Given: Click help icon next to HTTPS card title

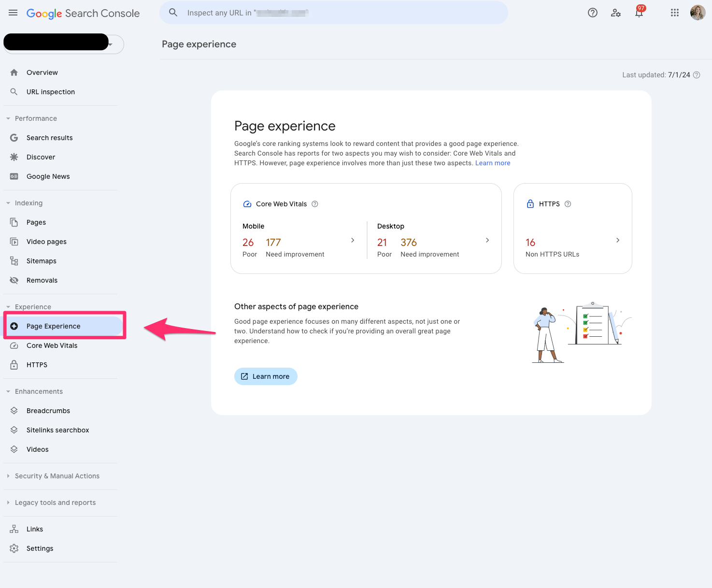Looking at the screenshot, I should [x=568, y=204].
